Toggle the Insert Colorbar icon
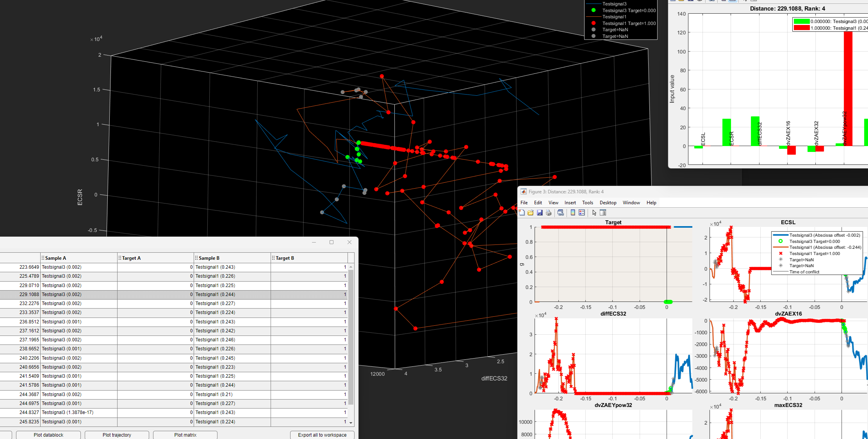The height and width of the screenshot is (439, 868). (573, 213)
